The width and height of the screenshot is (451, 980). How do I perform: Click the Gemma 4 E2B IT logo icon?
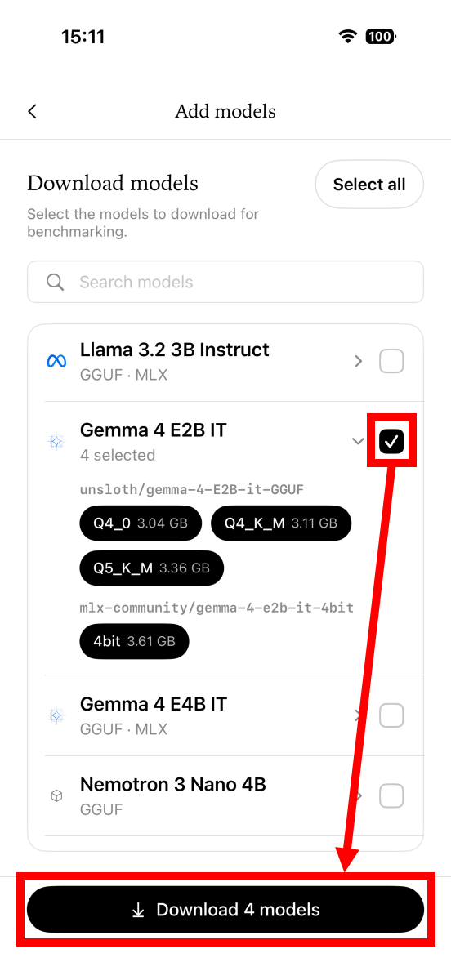[56, 442]
